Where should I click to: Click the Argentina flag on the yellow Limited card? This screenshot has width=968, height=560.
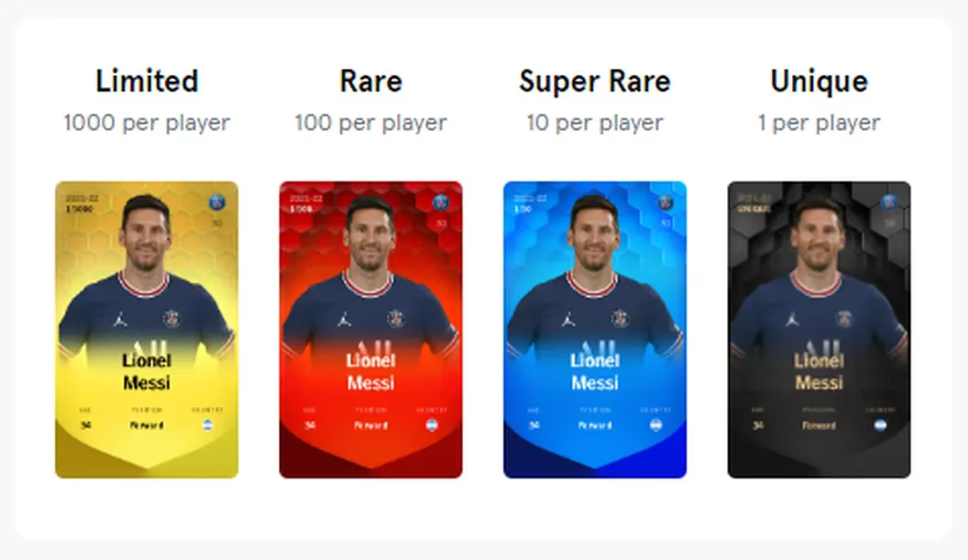point(208,424)
